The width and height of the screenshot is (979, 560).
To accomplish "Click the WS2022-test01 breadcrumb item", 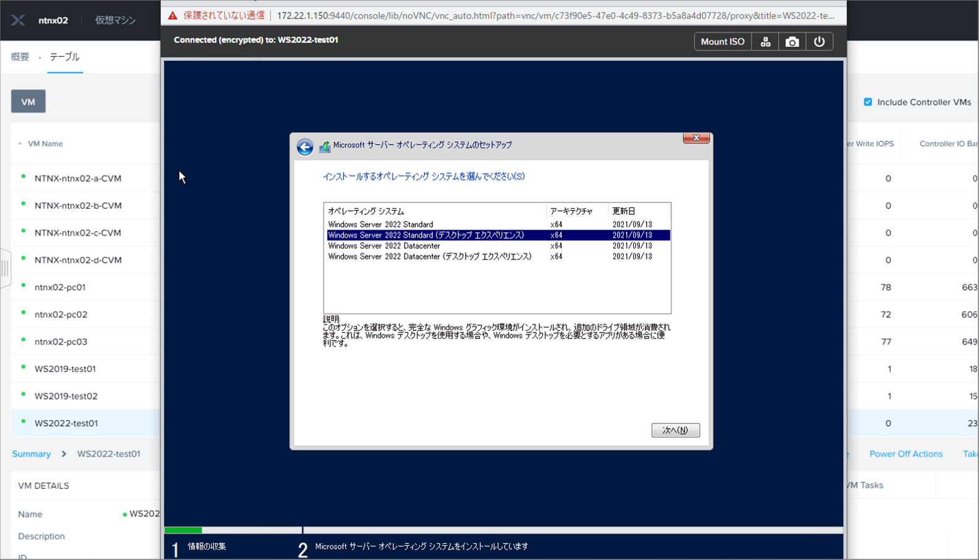I will [x=109, y=454].
